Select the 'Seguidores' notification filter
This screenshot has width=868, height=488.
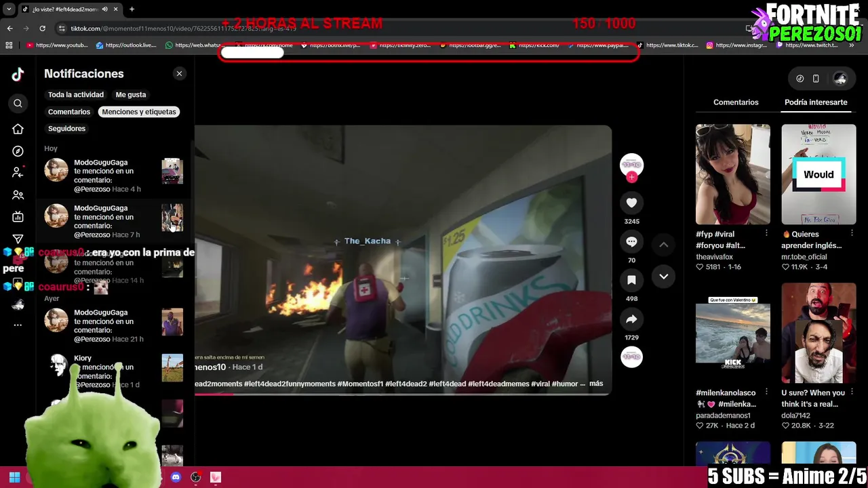66,129
